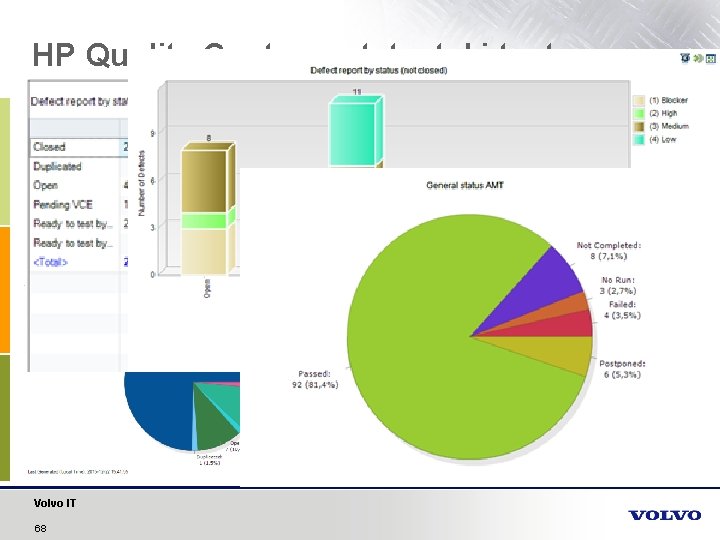Click the Medium brown segment of Open bar

204,181
